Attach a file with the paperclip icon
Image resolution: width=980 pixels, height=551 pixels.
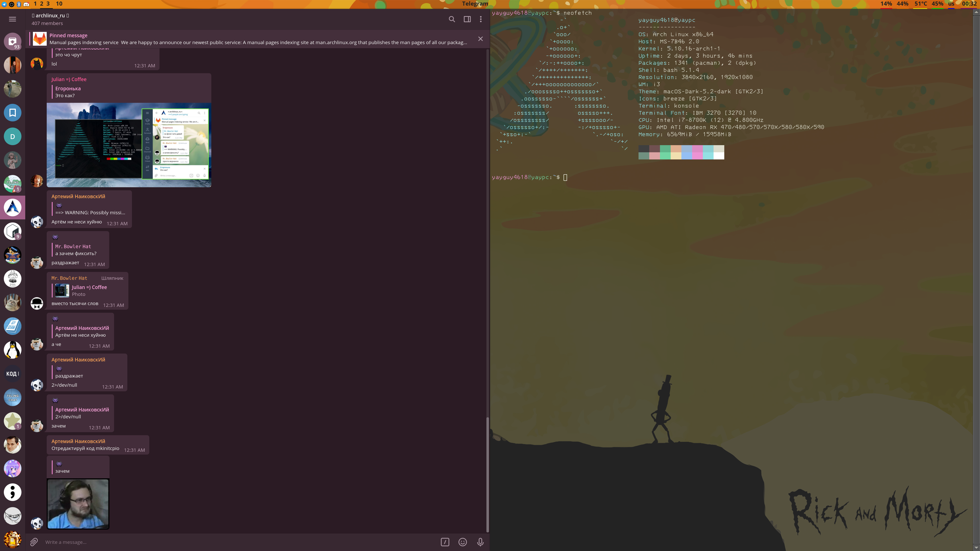(34, 542)
